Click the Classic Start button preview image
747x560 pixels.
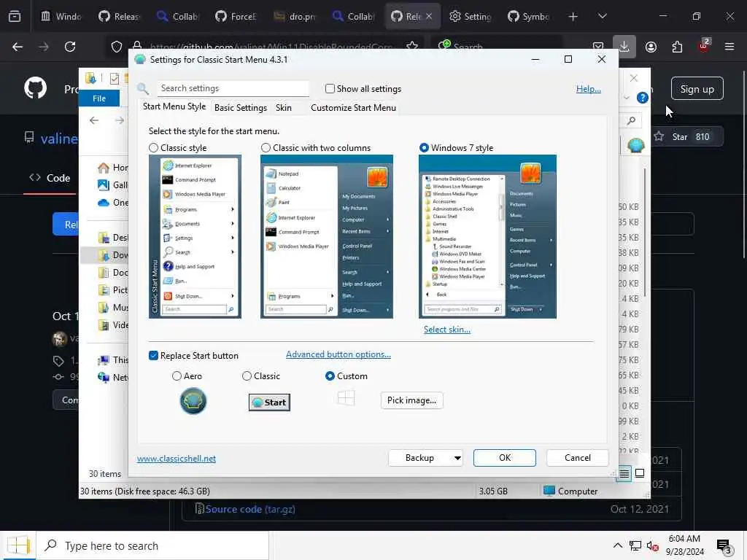269,402
